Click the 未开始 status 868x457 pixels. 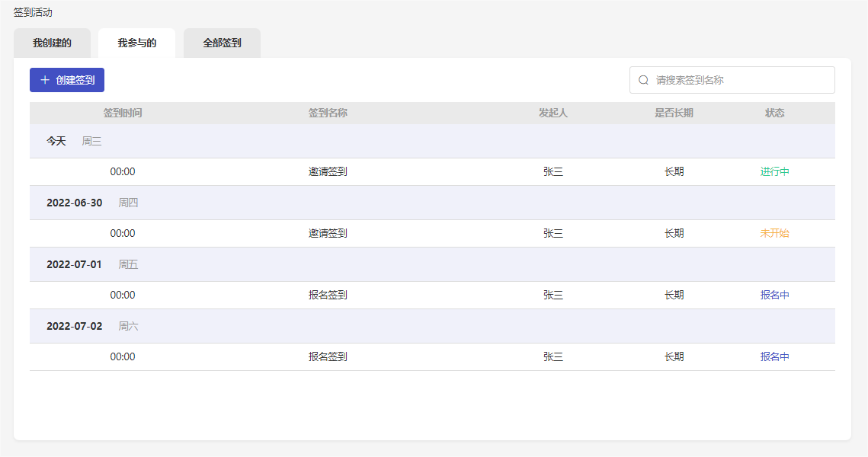774,234
